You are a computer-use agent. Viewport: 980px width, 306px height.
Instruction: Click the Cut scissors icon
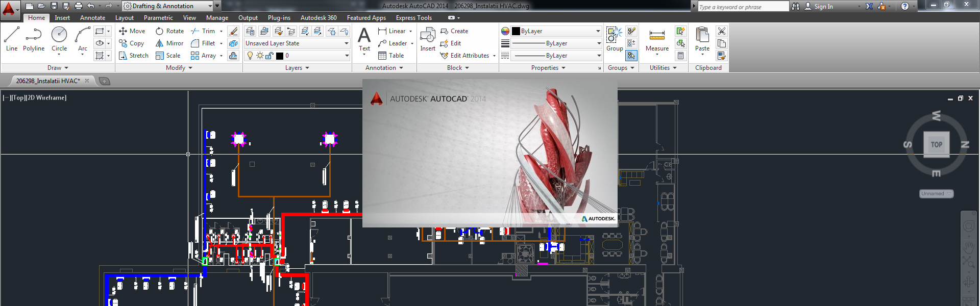(721, 31)
